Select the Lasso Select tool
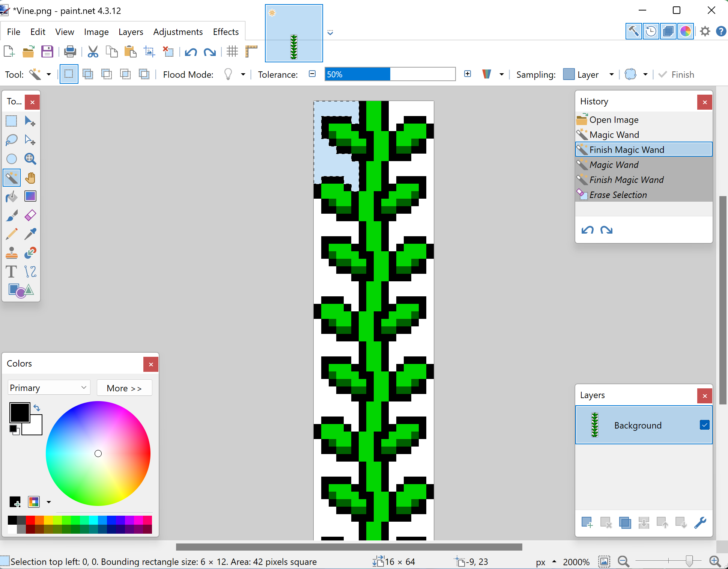Viewport: 728px width, 569px height. click(12, 140)
